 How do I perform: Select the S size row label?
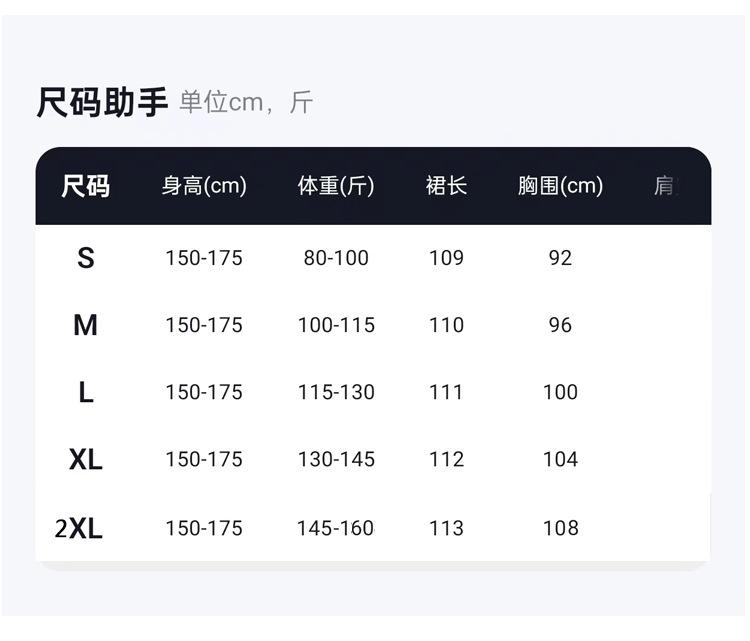[x=86, y=258]
